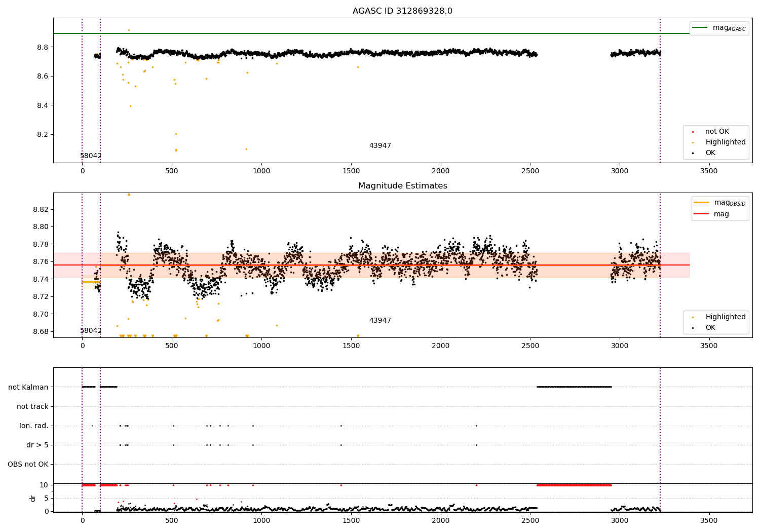Viewport: 760px width, 532px height.
Task: Click the '8.76' y-tick in the middle plot
Action: coord(40,261)
